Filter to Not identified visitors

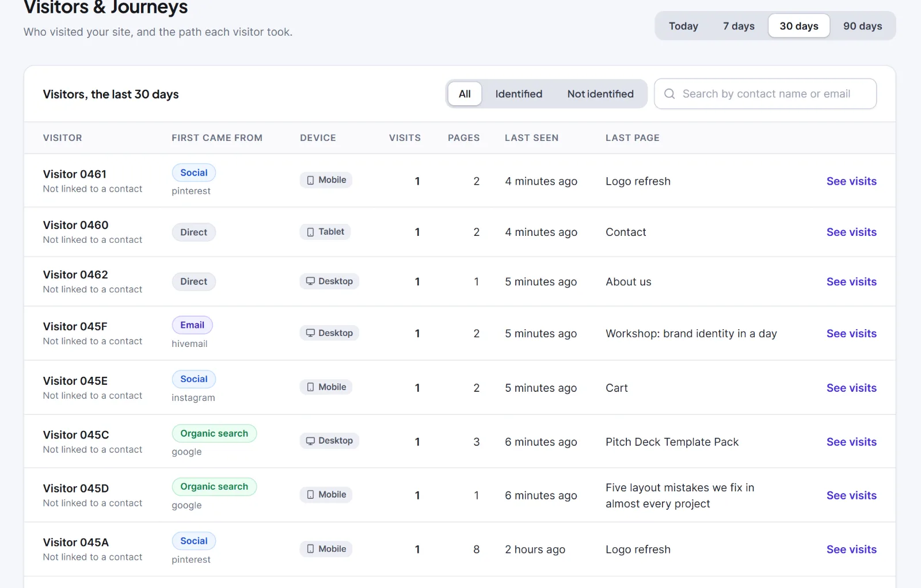600,94
